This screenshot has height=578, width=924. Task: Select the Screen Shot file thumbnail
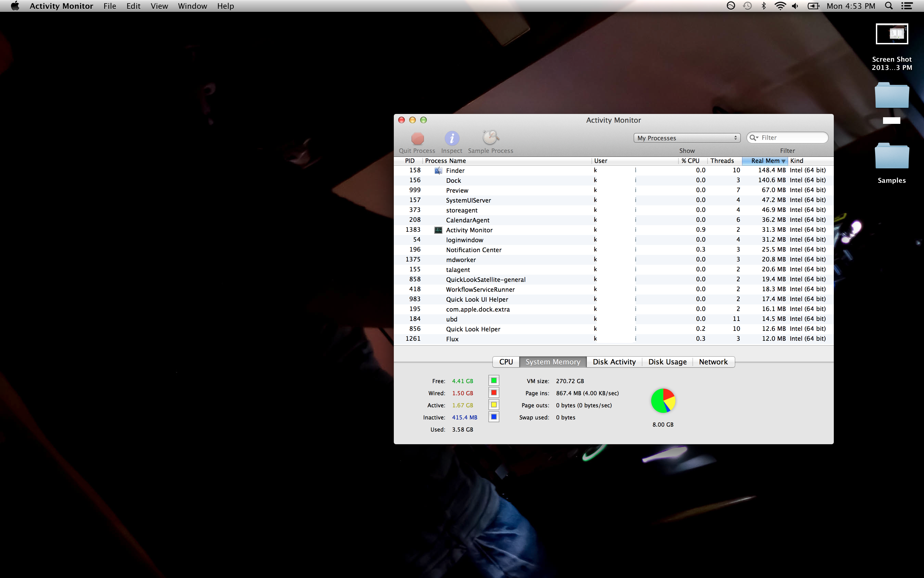(x=892, y=34)
